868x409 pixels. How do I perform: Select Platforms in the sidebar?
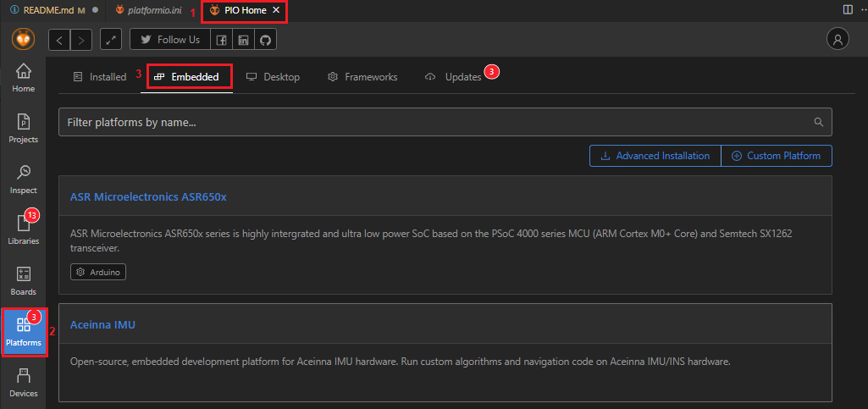[23, 331]
